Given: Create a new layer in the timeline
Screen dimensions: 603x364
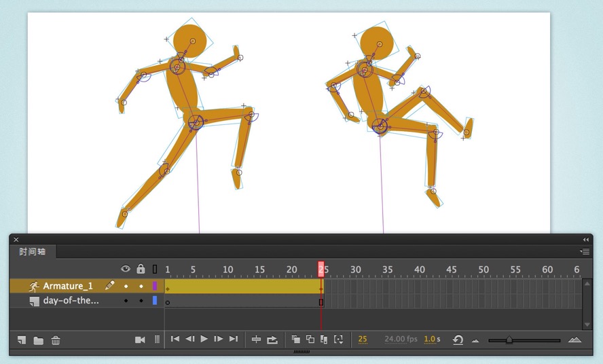Looking at the screenshot, I should tap(22, 340).
